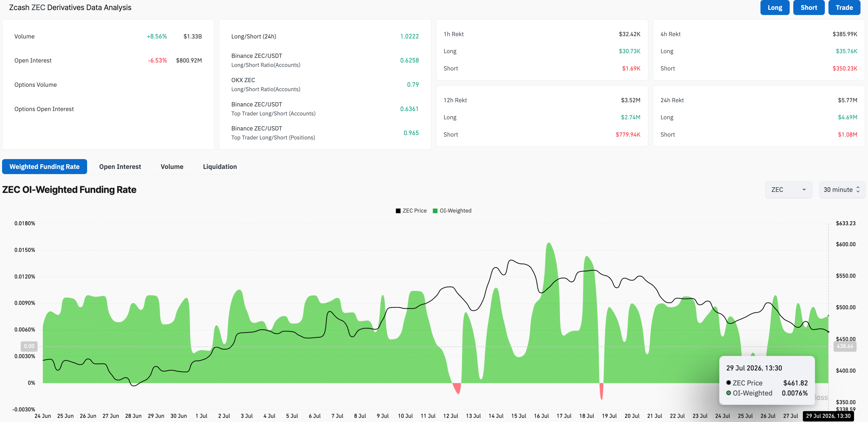Image resolution: width=868 pixels, height=422 pixels.
Task: Open the ZEC coin dropdown arrow
Action: point(804,190)
